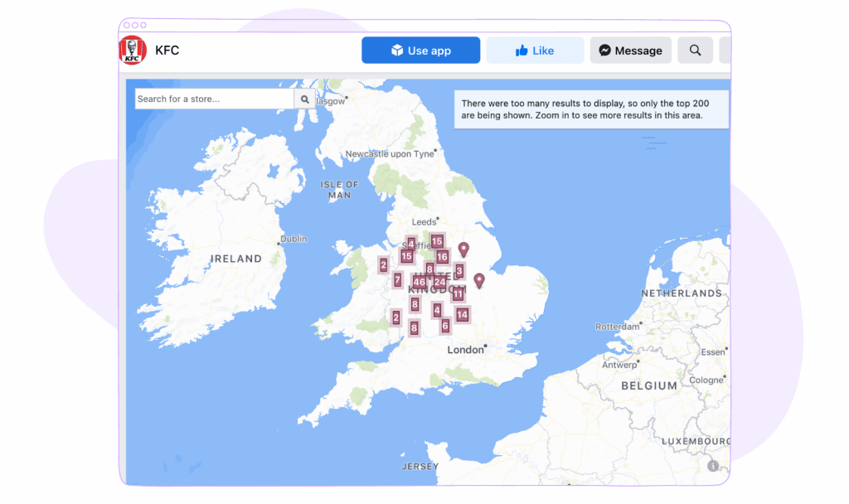Image resolution: width=849 pixels, height=504 pixels.
Task: Click the Cologne city label
Action: (706, 380)
